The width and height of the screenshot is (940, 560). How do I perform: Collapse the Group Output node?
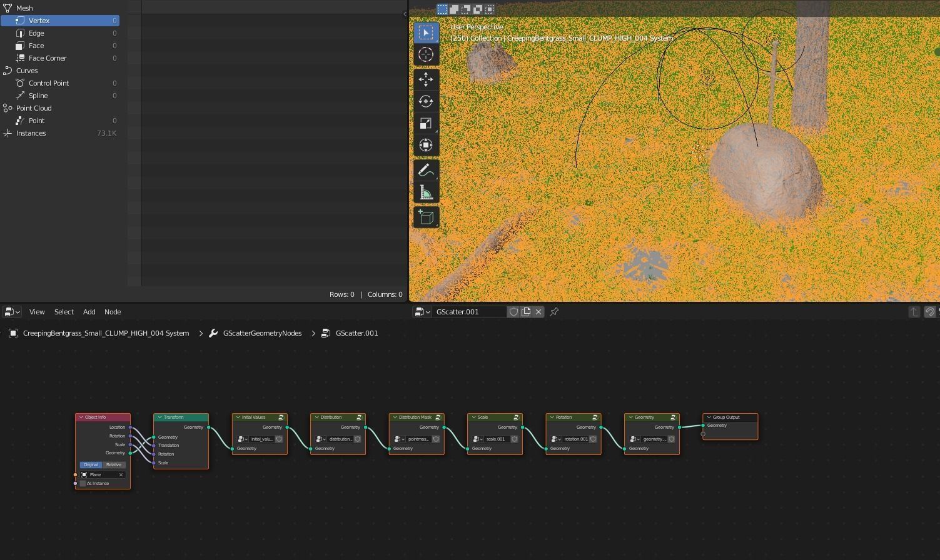709,417
